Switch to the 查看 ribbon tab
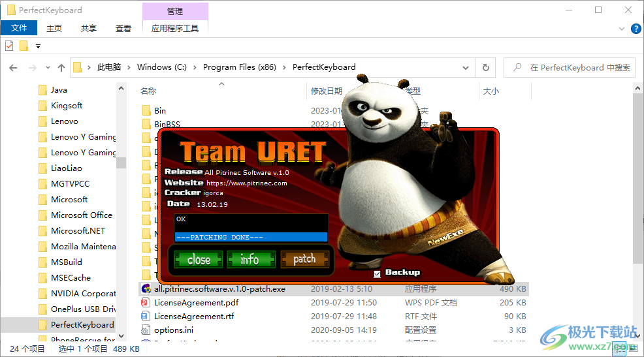The width and height of the screenshot is (644, 357). (123, 28)
